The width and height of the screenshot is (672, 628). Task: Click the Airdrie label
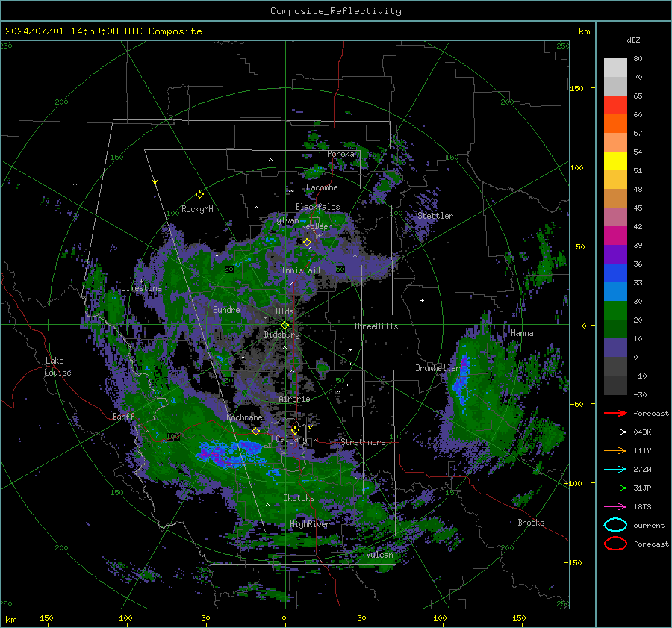coord(294,399)
